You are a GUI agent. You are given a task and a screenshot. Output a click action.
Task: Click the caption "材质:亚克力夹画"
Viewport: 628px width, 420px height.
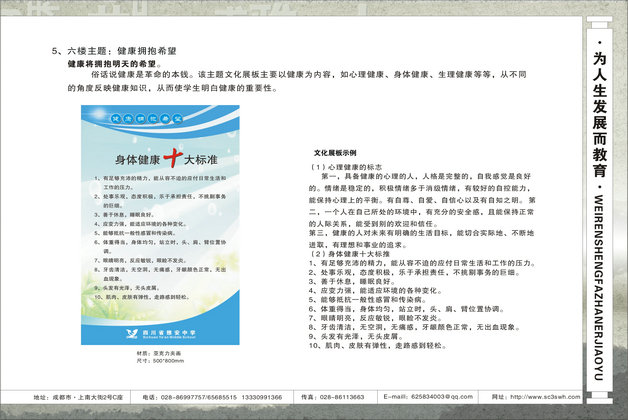[159, 354]
